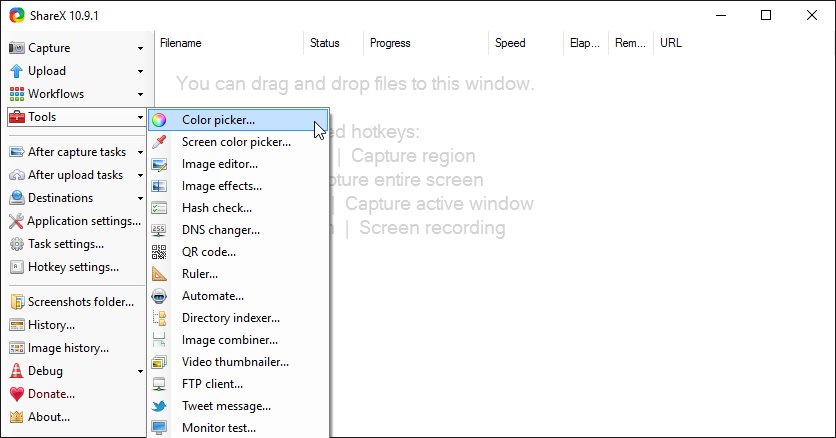836x438 pixels.
Task: Expand the Debug submenu arrow
Action: pos(140,371)
